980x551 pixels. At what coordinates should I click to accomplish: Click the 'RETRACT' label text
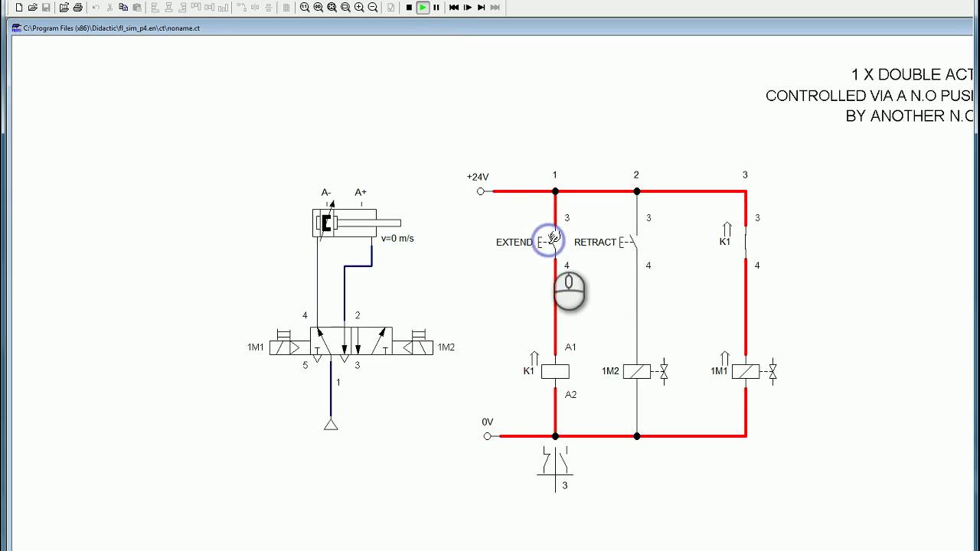pyautogui.click(x=595, y=242)
